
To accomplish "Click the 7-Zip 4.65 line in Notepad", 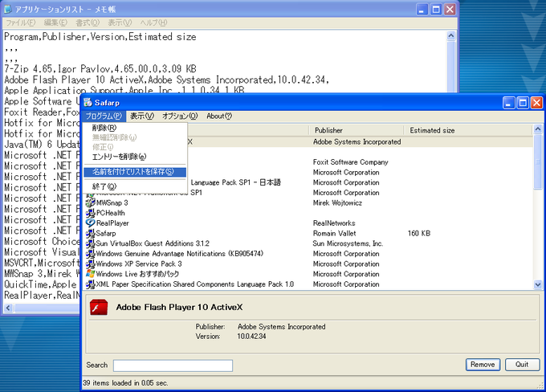I will coord(100,68).
